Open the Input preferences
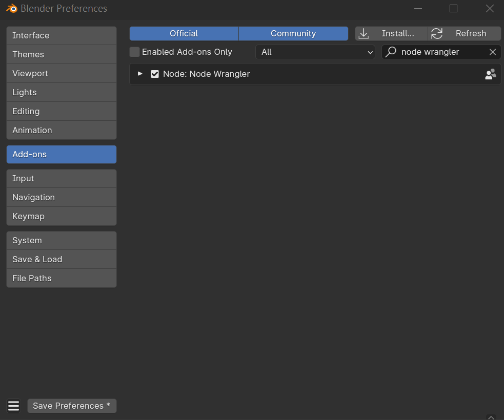 pyautogui.click(x=62, y=179)
